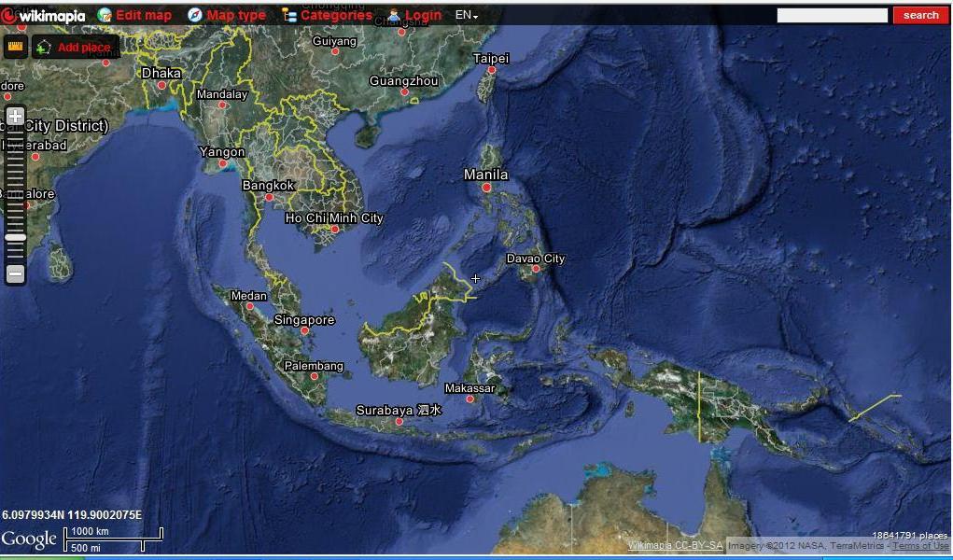Click the Wikimapia logo
Image resolution: width=953 pixels, height=560 pixels.
pos(43,16)
